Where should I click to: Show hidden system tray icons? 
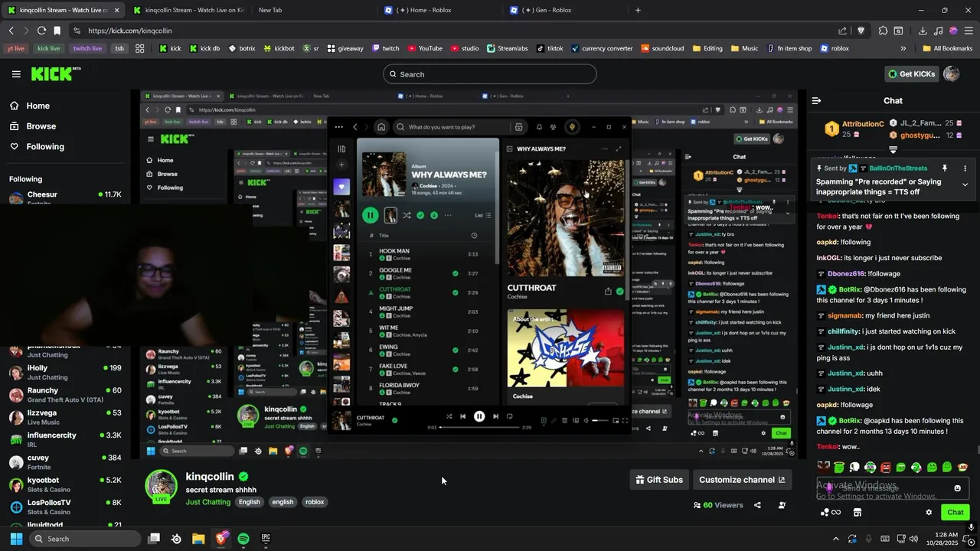(835, 539)
